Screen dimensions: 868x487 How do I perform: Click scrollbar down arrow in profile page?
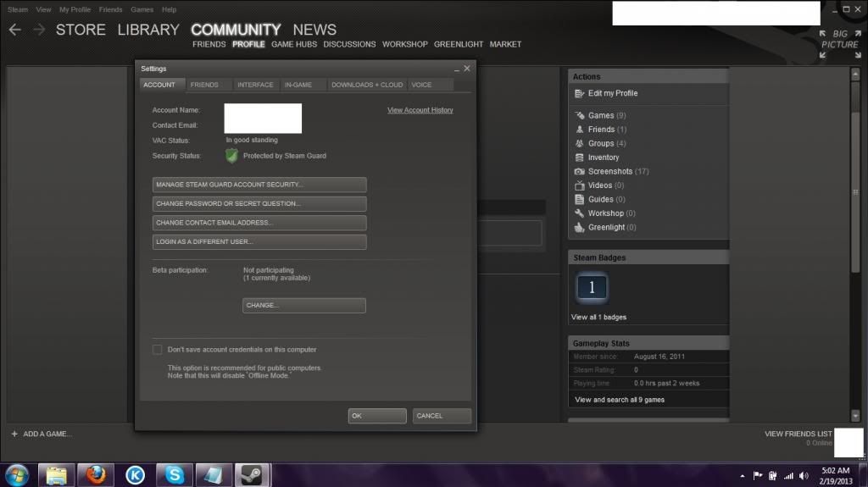click(x=855, y=415)
